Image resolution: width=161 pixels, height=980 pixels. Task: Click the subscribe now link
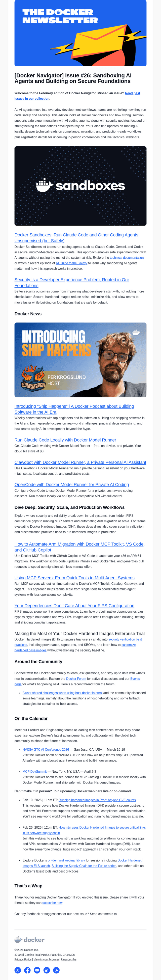[52, 903]
